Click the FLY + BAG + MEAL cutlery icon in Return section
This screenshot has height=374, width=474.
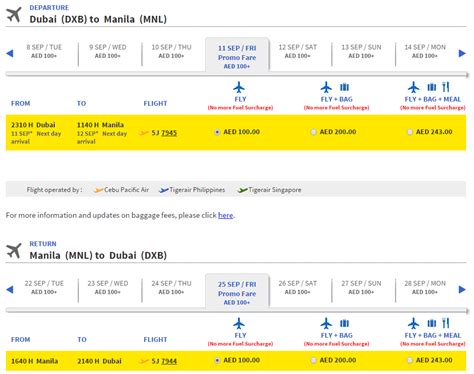[x=446, y=323]
